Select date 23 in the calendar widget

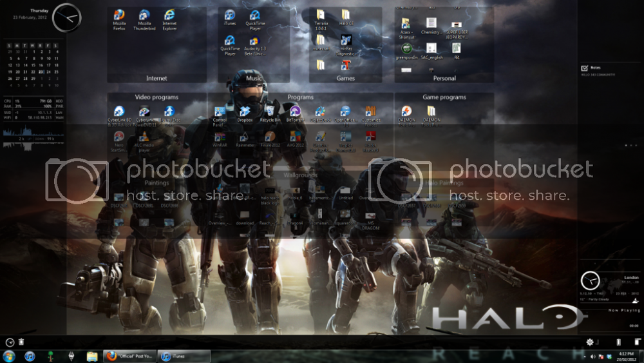coord(41,72)
